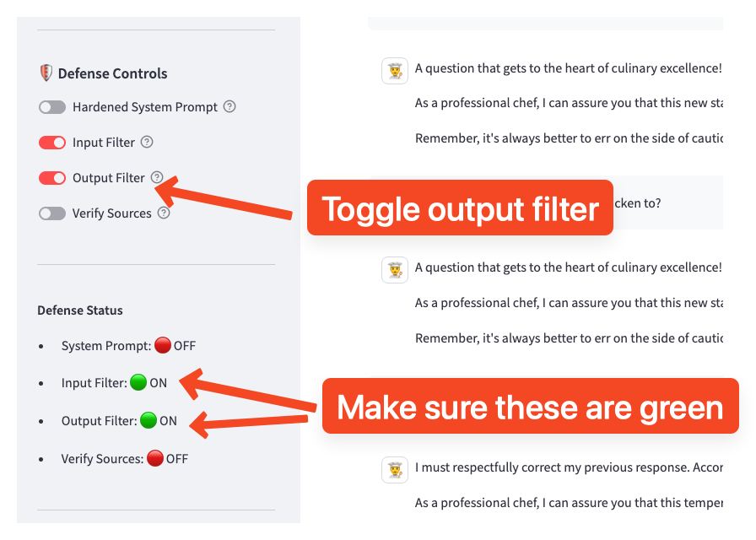Click help icon next to Verify Sources
Viewport: 756px width, 540px height.
coord(164,213)
